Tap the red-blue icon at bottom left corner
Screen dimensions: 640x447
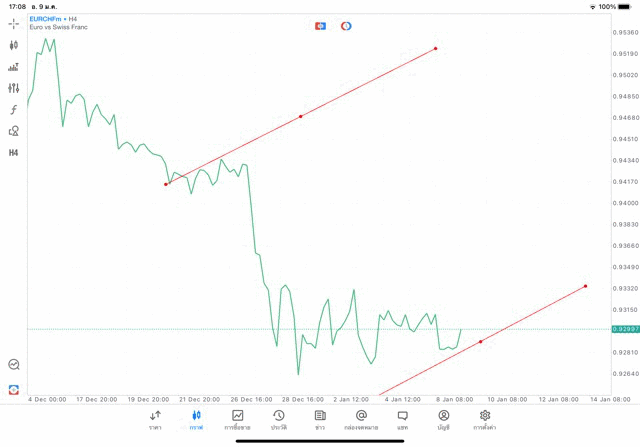pos(14,389)
